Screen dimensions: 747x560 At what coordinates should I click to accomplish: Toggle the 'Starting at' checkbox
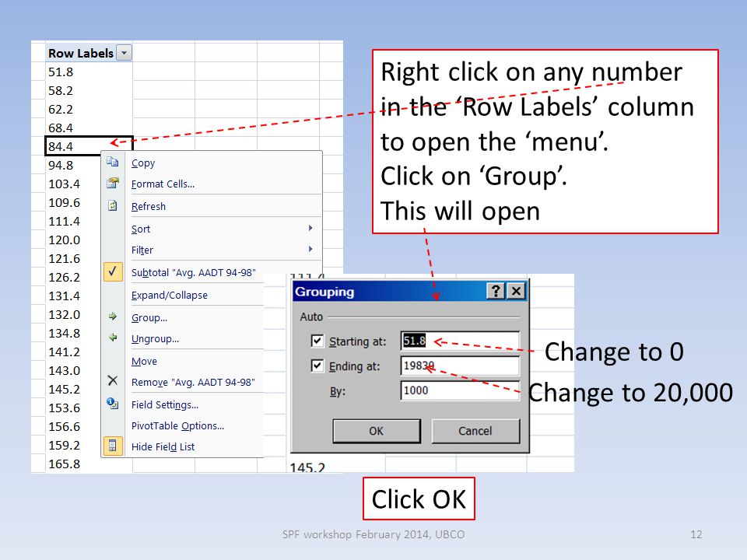pyautogui.click(x=317, y=341)
